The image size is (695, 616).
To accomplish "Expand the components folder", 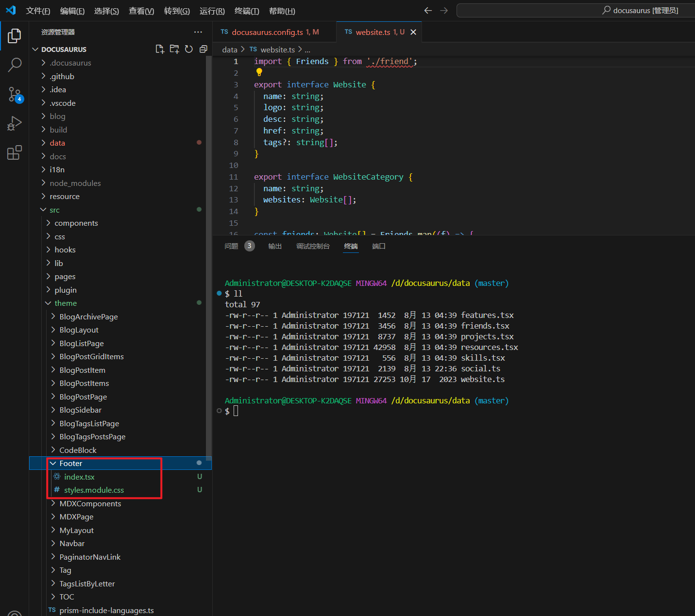I will 120,223.
